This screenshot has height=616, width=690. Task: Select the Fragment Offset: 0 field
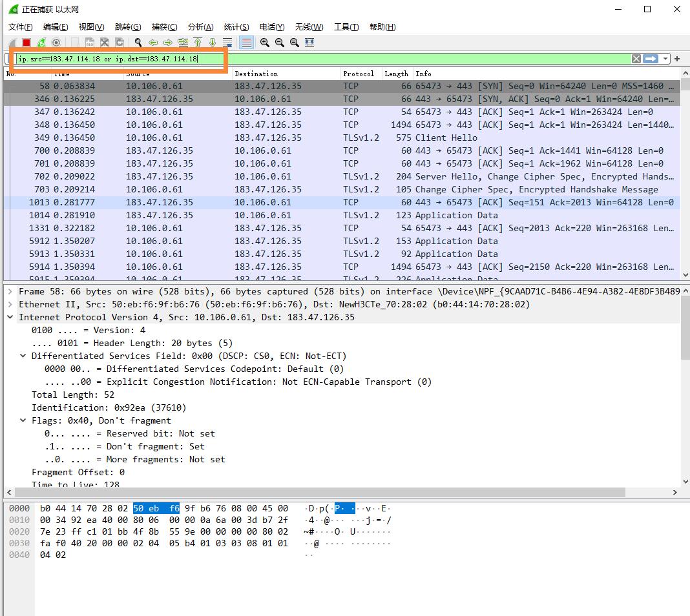tap(78, 472)
